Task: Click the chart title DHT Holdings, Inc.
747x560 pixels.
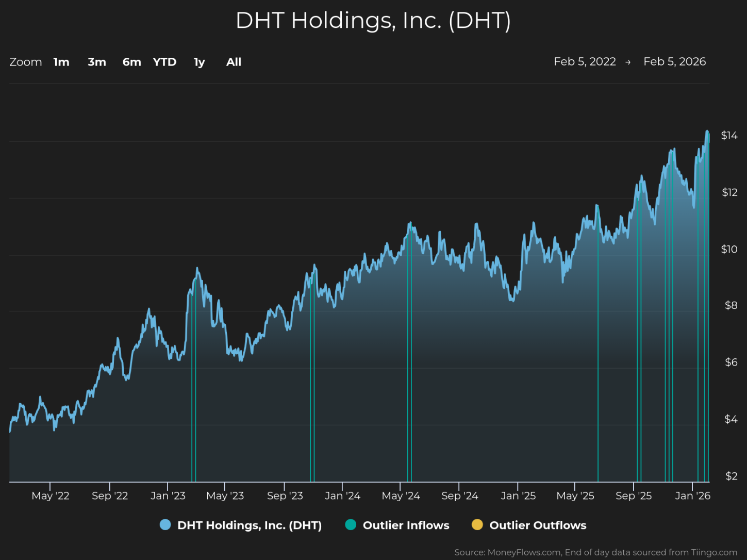Action: (x=373, y=21)
